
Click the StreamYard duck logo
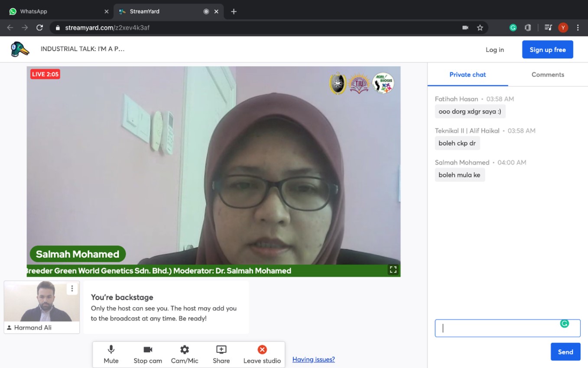point(20,49)
